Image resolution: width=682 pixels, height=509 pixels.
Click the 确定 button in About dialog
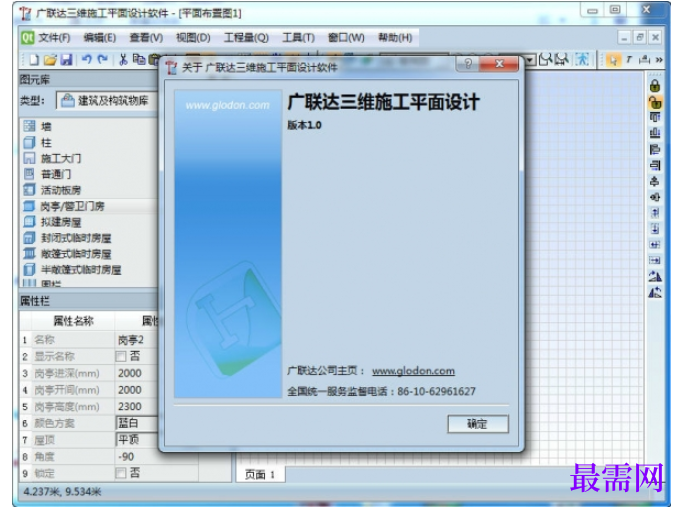pyautogui.click(x=478, y=424)
